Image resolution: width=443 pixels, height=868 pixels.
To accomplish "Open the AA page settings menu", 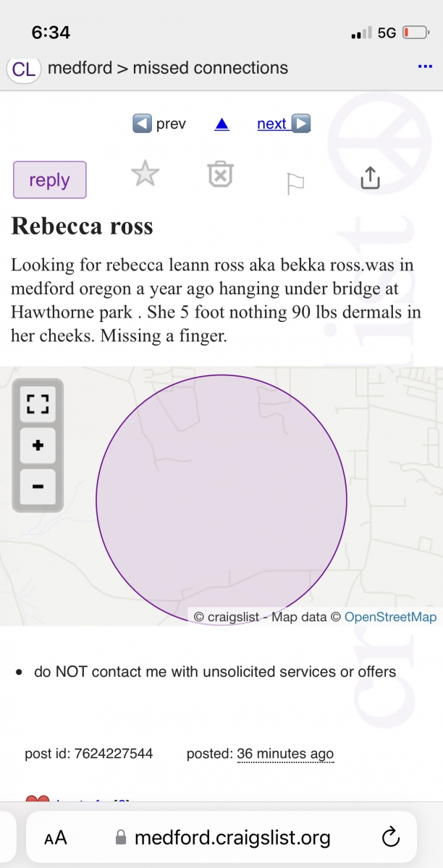I will [x=56, y=838].
